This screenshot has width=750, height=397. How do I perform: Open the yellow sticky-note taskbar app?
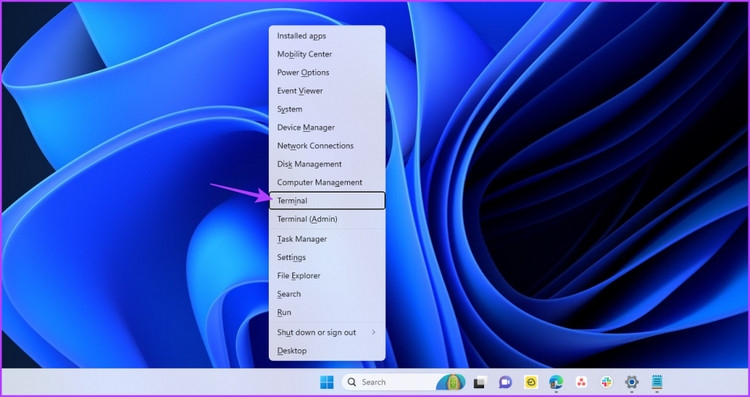[531, 382]
